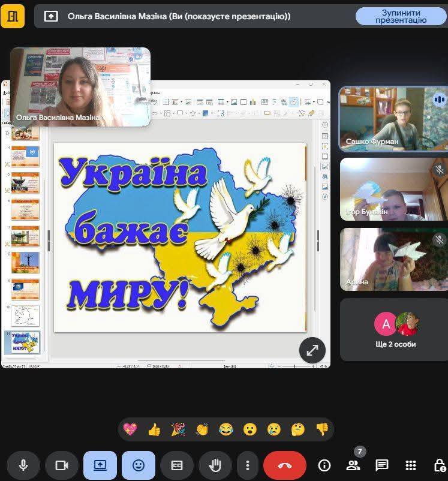This screenshot has height=481, width=448.
Task: Raise your hand
Action: pos(215,465)
